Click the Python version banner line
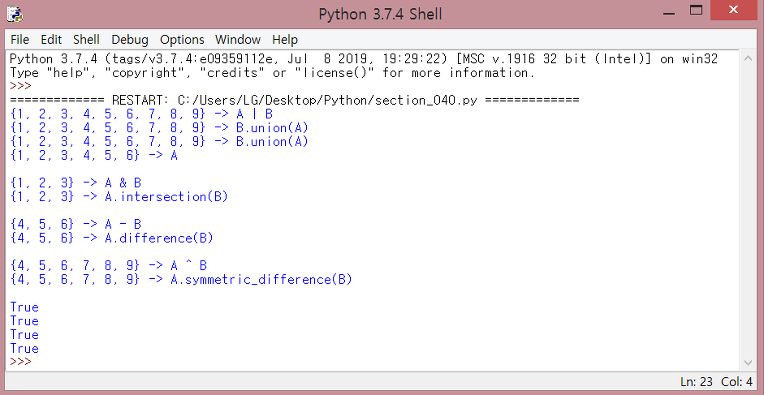 click(363, 59)
